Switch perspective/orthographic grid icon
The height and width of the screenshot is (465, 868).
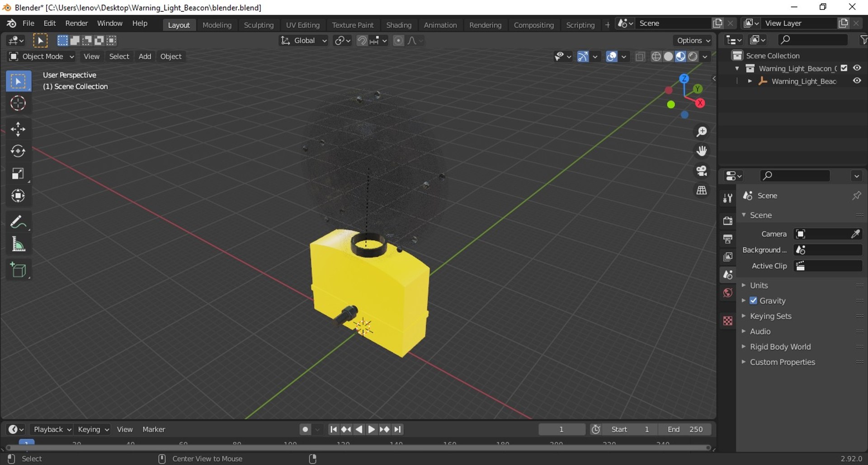pyautogui.click(x=702, y=190)
